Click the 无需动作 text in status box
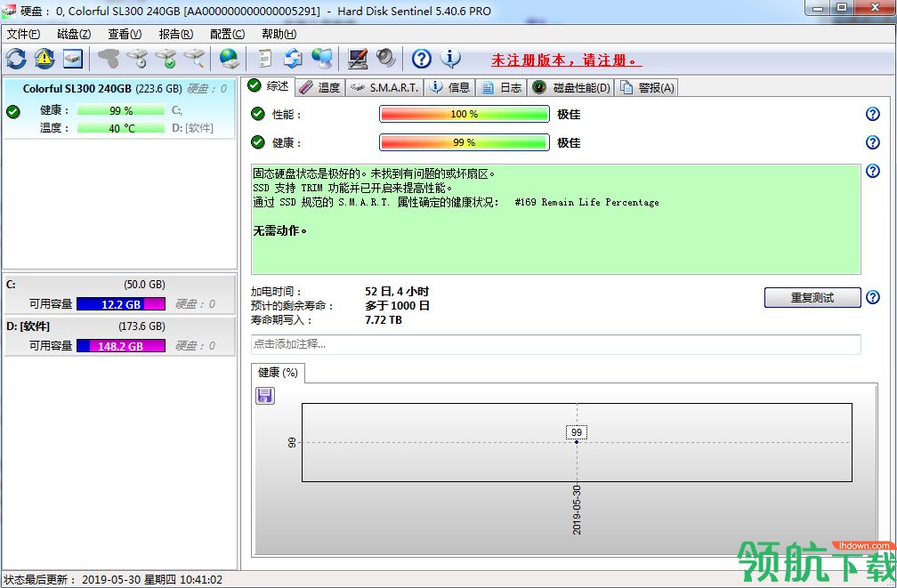897x588 pixels. pyautogui.click(x=279, y=230)
